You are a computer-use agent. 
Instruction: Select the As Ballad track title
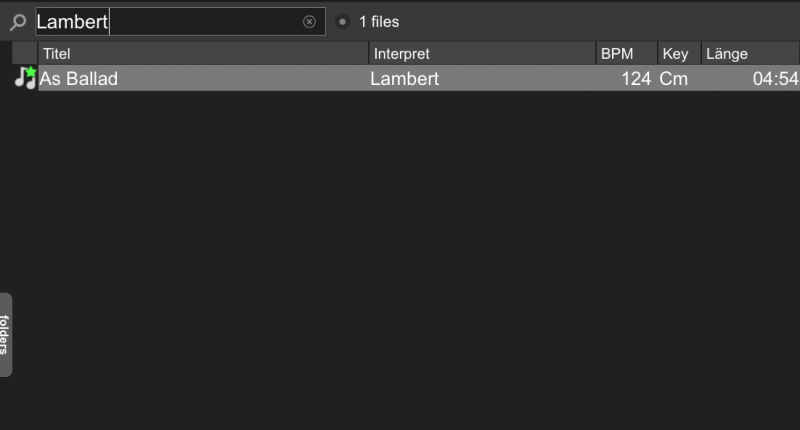pos(79,79)
